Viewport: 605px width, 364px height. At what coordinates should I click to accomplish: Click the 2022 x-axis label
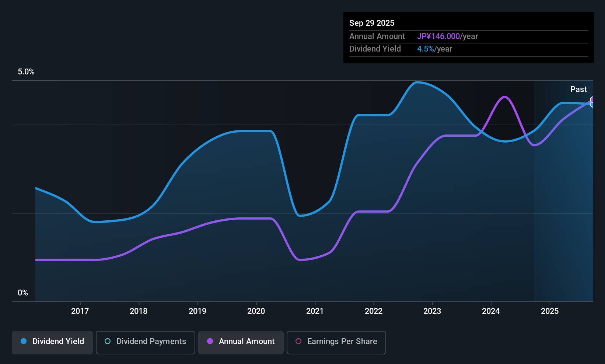coord(374,311)
